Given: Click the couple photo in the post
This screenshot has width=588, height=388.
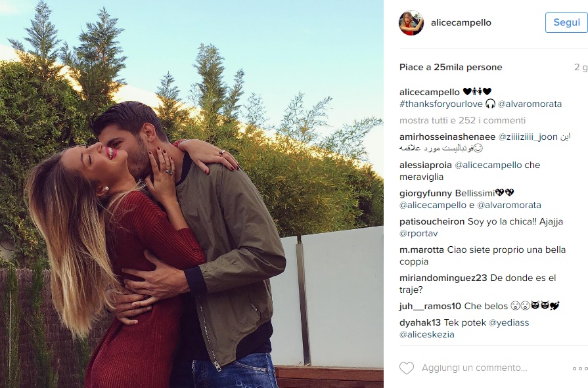Looking at the screenshot, I should click(192, 194).
